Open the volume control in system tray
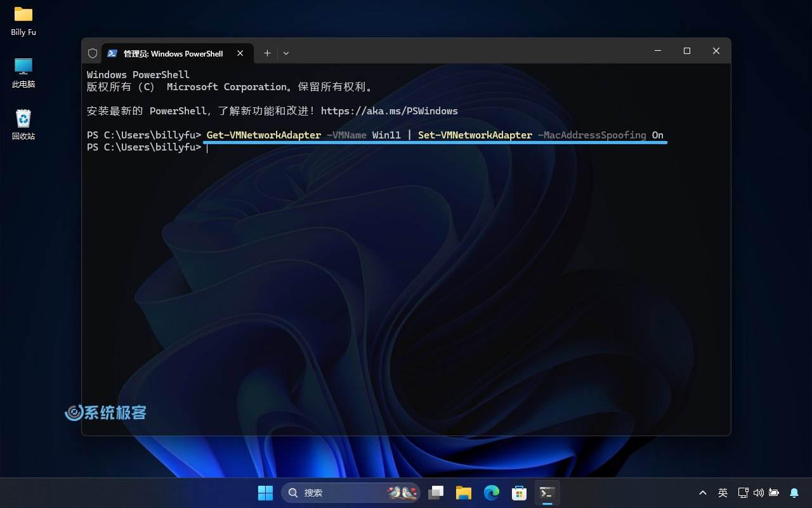The height and width of the screenshot is (508, 812). click(x=759, y=493)
